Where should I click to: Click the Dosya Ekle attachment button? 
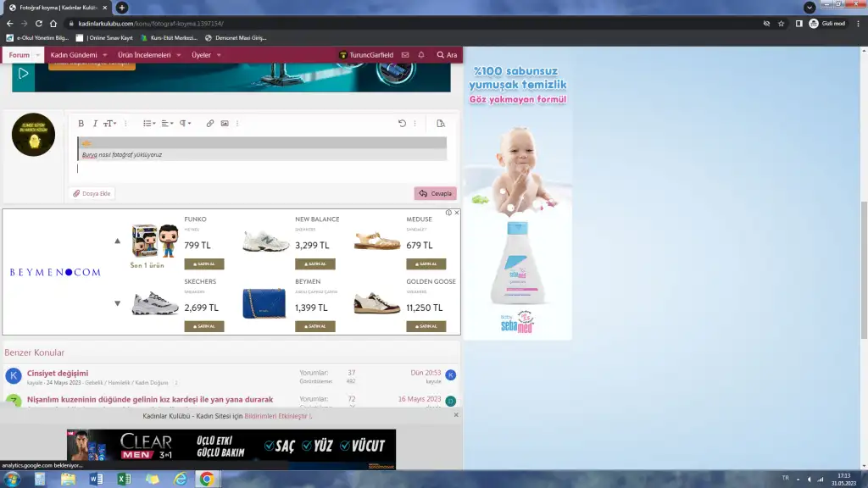tap(92, 194)
